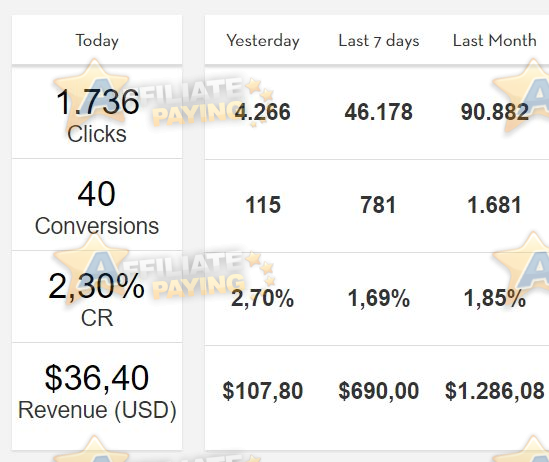Click the 781 conversions value

point(378,205)
